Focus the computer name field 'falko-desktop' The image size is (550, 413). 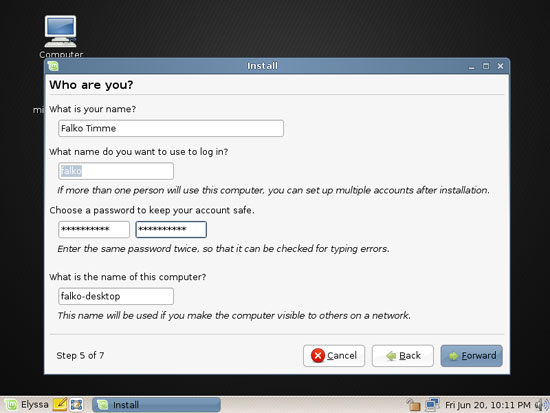(x=116, y=296)
